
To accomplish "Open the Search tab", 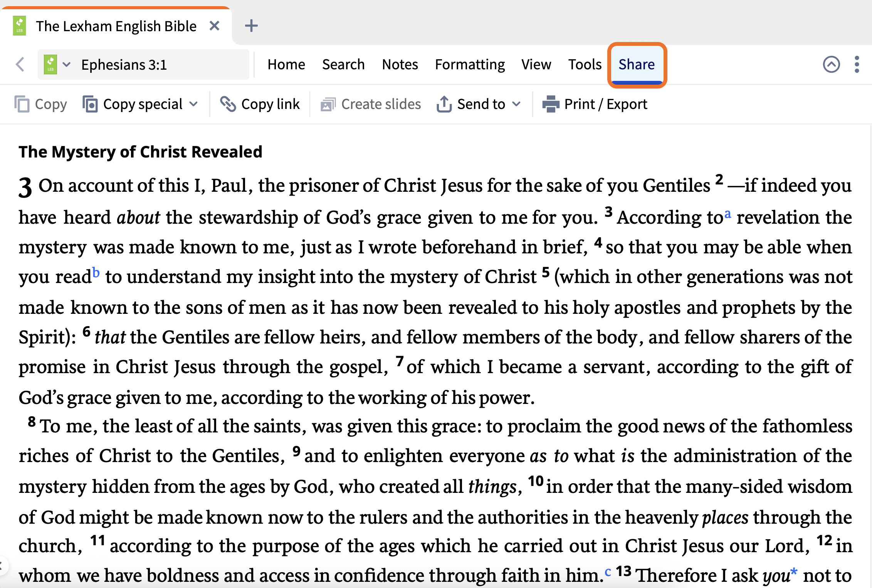I will click(343, 64).
